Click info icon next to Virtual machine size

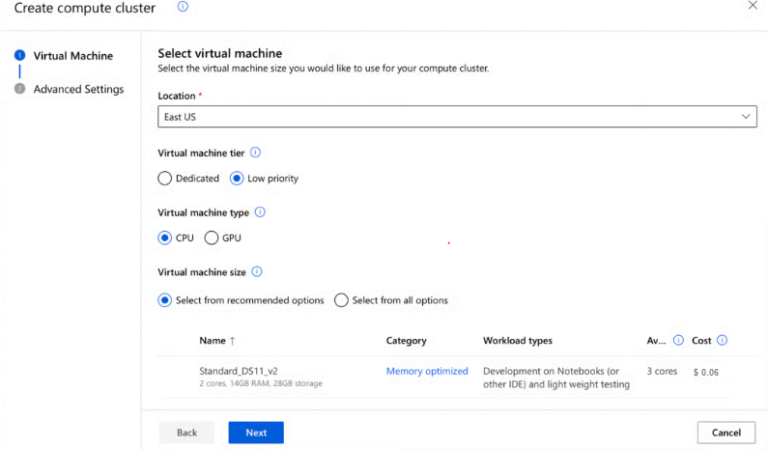[257, 271]
